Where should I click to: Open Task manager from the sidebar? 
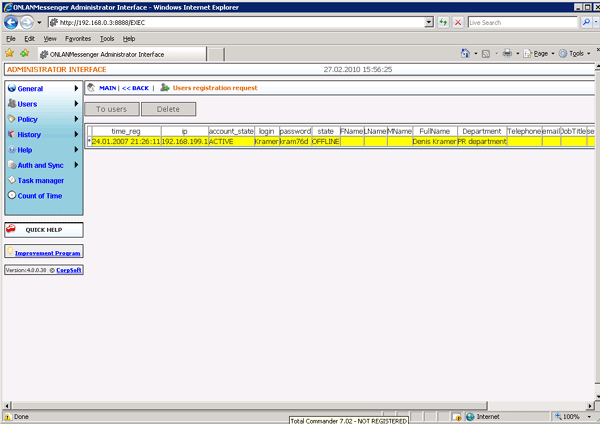pos(41,181)
